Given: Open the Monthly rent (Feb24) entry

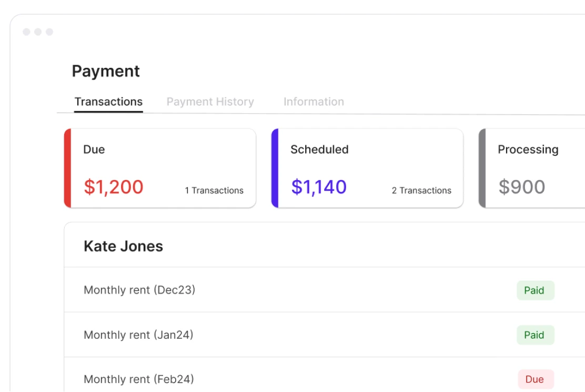Looking at the screenshot, I should (x=139, y=379).
